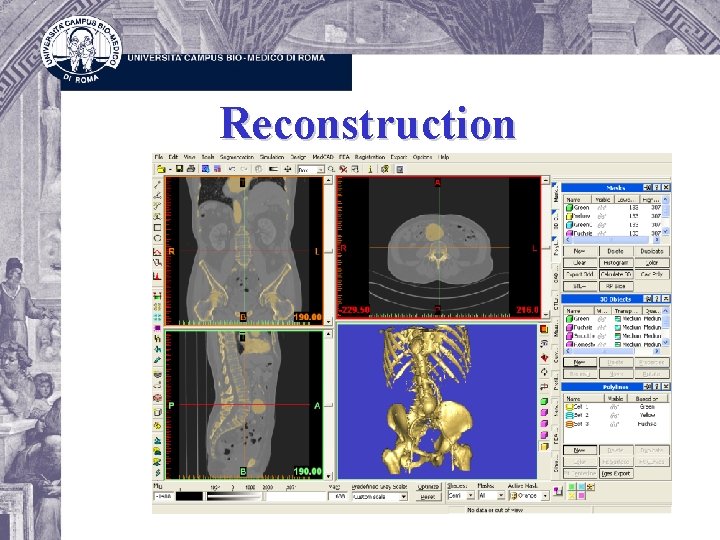Image resolution: width=720 pixels, height=540 pixels.
Task: Click the sagittal view slice slider handle
Action: pyautogui.click(x=328, y=405)
